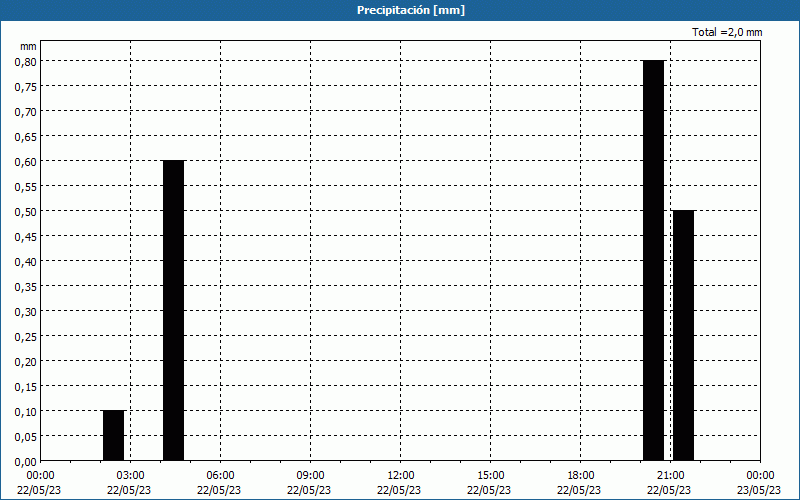Click the 00:00 22/05/23 time label
The image size is (800, 500).
(39, 483)
